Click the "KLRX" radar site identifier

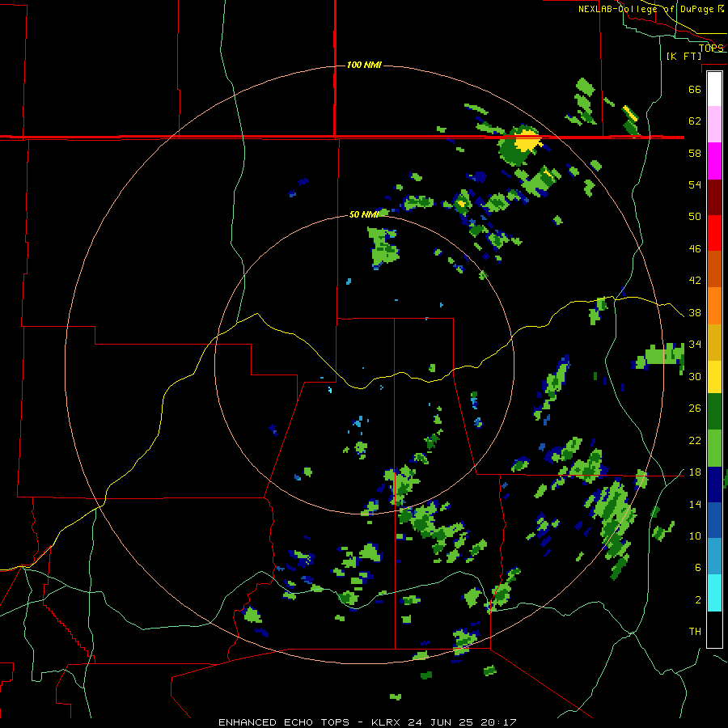387,722
